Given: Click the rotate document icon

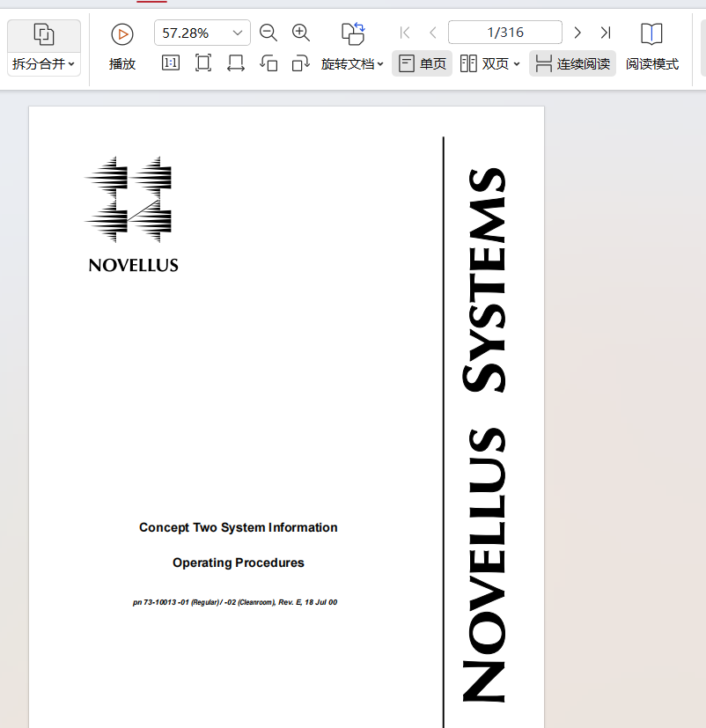Looking at the screenshot, I should tap(353, 33).
